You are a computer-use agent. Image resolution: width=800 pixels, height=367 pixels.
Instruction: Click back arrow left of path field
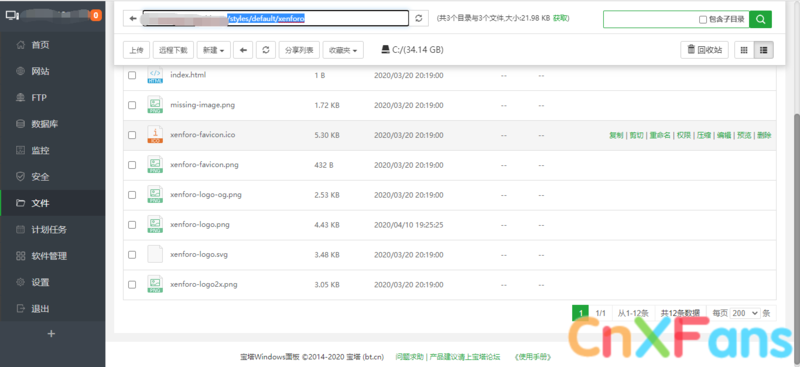click(133, 18)
